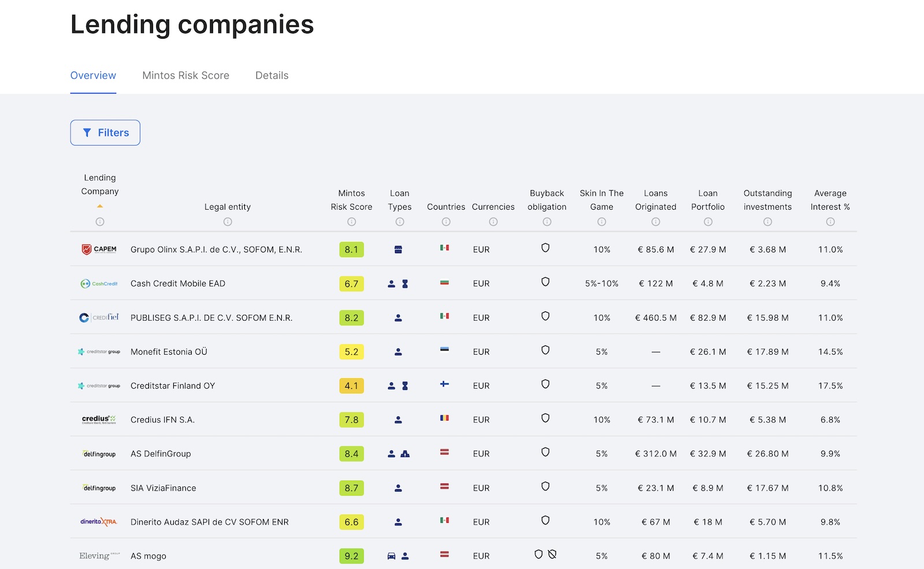The width and height of the screenshot is (924, 569).
Task: Sort by Lending Company column arrow
Action: [x=100, y=206]
